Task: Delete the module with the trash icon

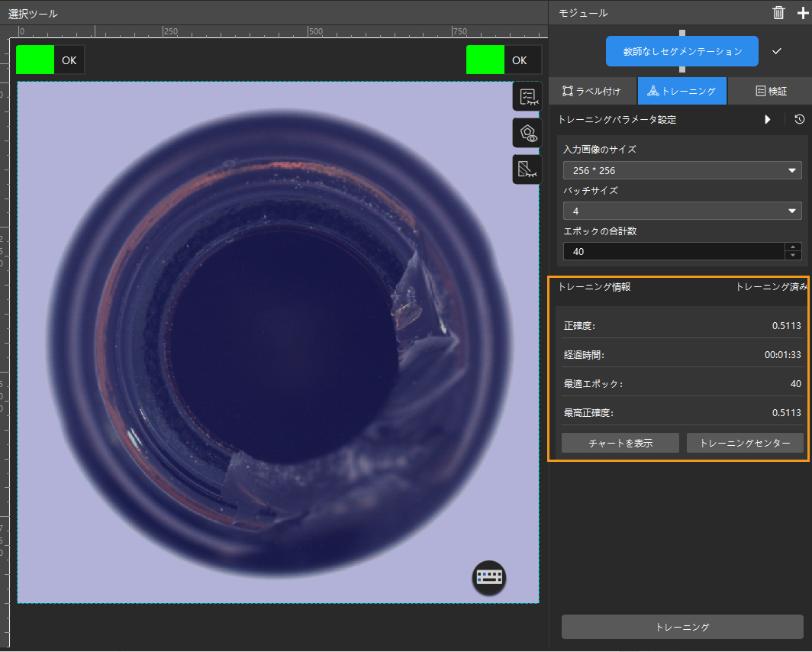Action: (778, 12)
